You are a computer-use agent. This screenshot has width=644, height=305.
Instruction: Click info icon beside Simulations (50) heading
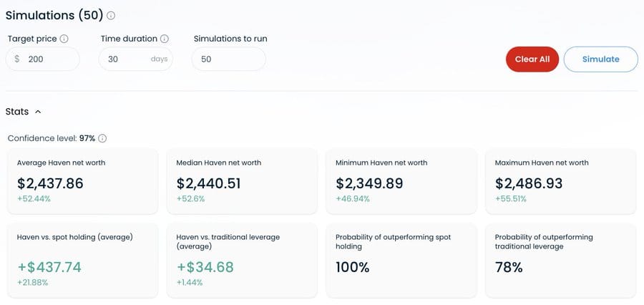click(111, 16)
